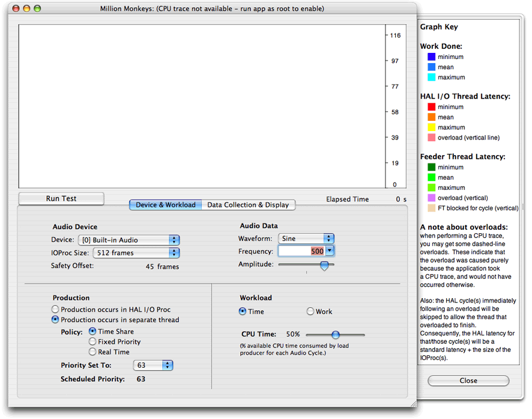
Task: Select Production occurs in HAL I/O Proc
Action: pyautogui.click(x=55, y=309)
